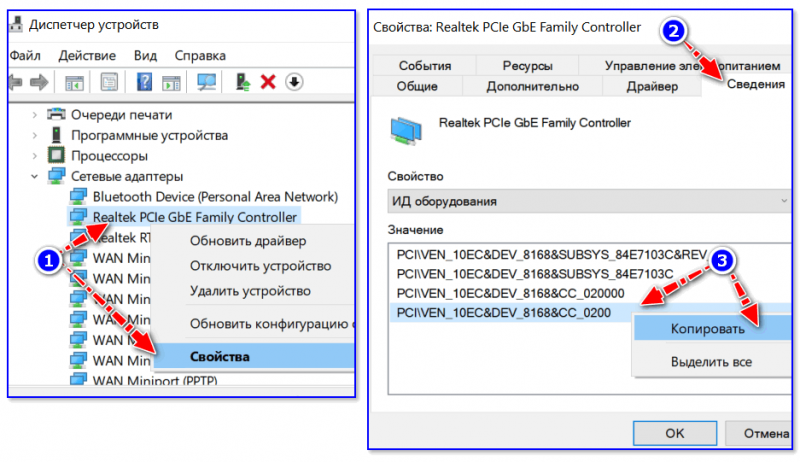
Task: Open the Файл menu
Action: point(26,55)
